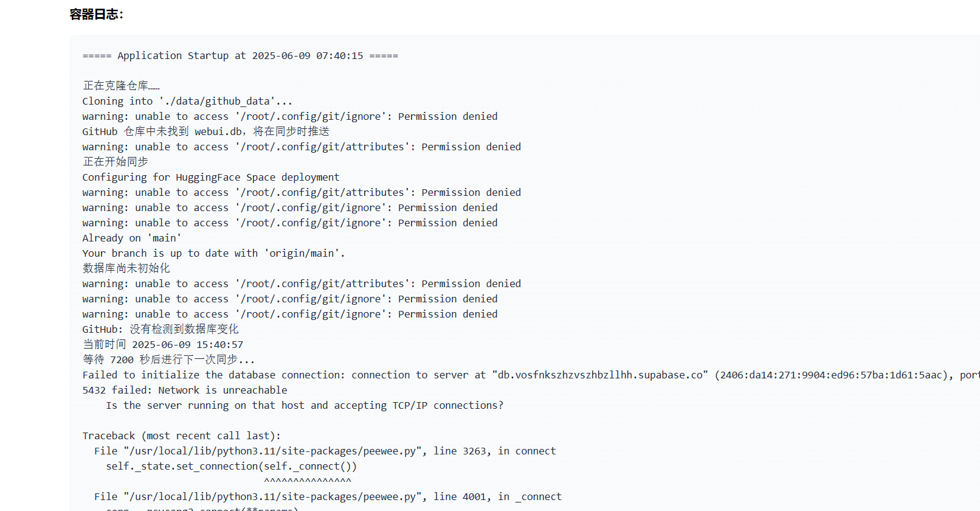Click the 等待 7200 秒 sync line

[169, 360]
